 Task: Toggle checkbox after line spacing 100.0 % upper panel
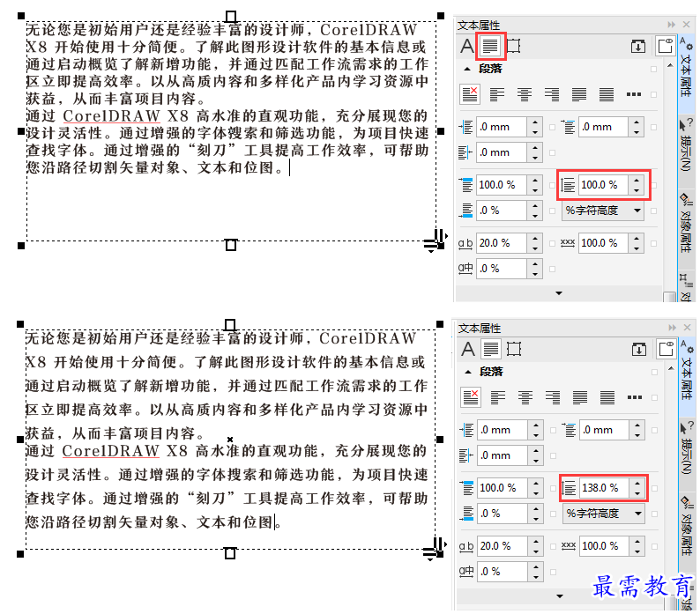coord(653,185)
